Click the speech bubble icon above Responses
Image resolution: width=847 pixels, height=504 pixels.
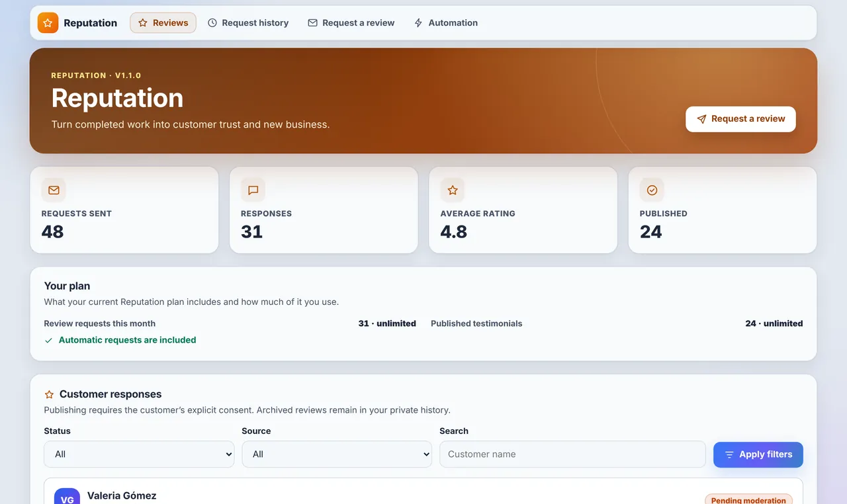coord(253,190)
